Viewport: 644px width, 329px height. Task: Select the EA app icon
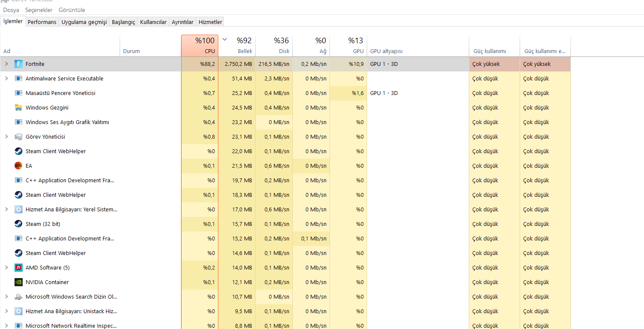click(18, 166)
